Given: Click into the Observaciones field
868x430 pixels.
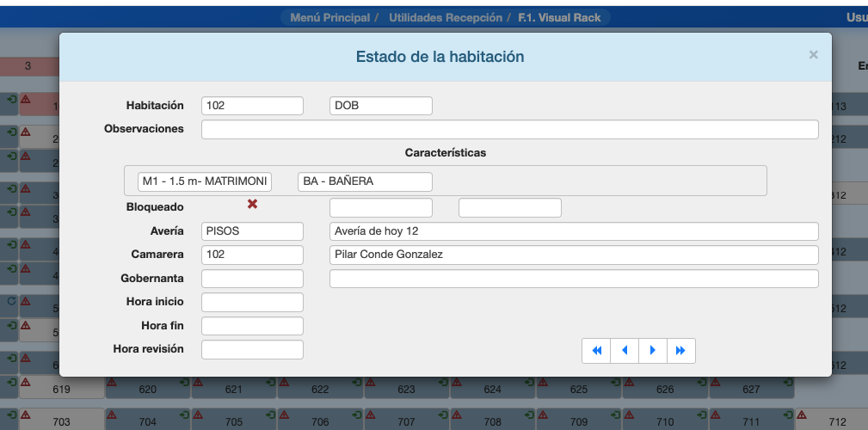Looking at the screenshot, I should 509,129.
